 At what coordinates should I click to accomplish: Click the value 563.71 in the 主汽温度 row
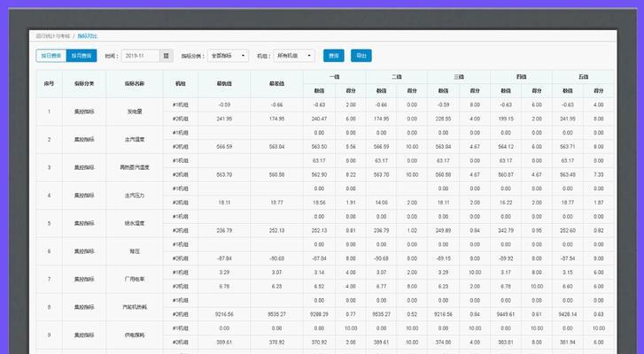click(568, 146)
